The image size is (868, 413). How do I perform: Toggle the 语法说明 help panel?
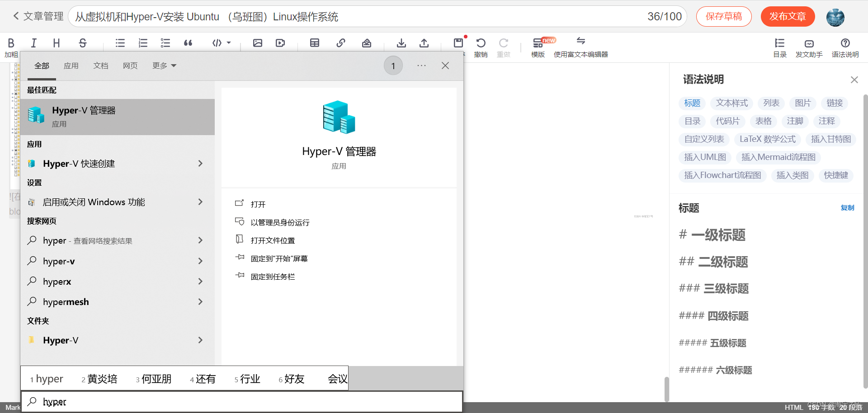tap(845, 47)
